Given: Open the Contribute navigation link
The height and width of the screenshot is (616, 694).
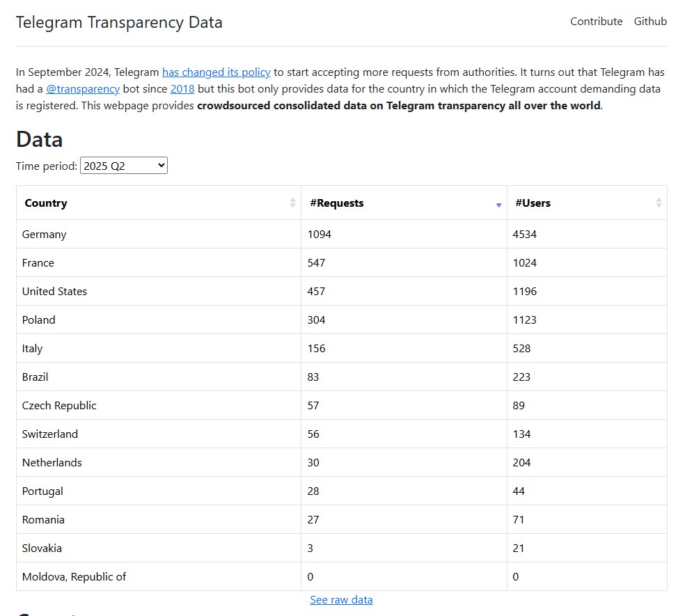Looking at the screenshot, I should (x=596, y=22).
